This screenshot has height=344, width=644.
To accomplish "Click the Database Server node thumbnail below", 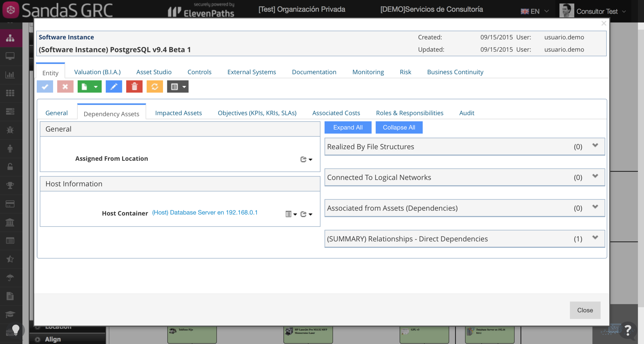I will (x=489, y=334).
